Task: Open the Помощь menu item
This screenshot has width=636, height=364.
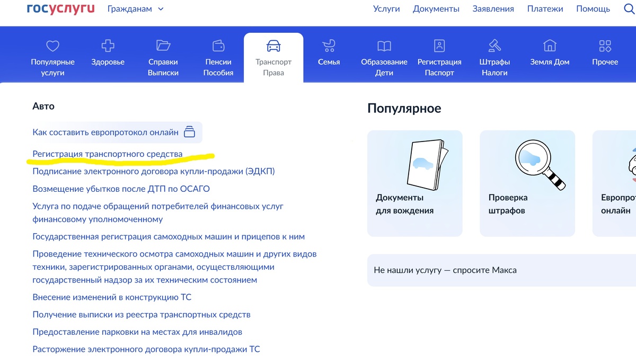Action: pyautogui.click(x=593, y=8)
